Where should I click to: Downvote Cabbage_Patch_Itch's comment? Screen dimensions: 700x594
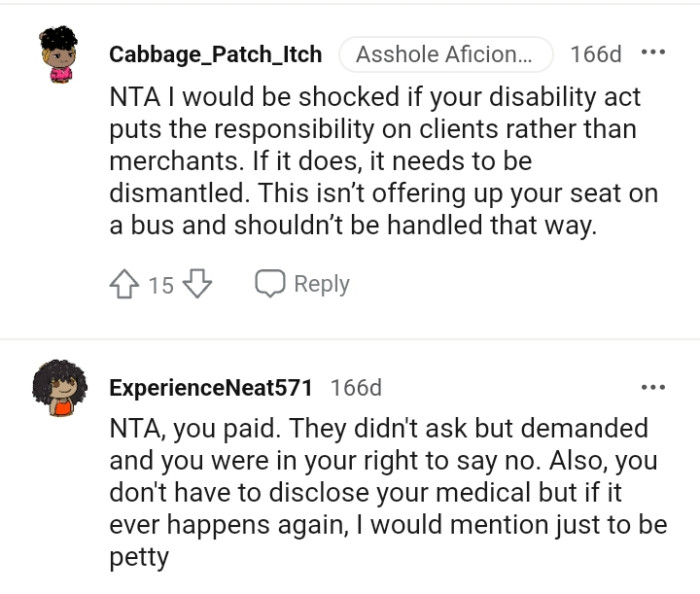tap(198, 285)
